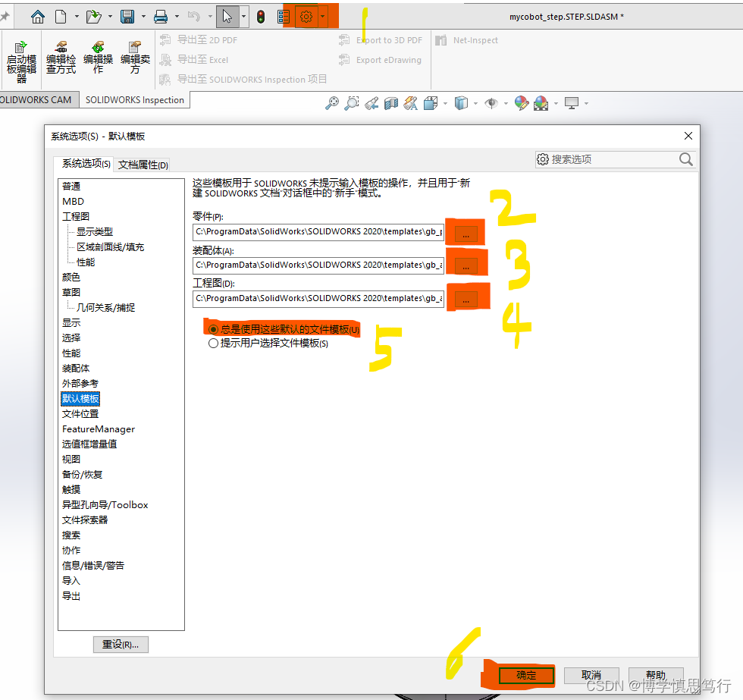Click Edit Operations (编辑操作) icon
This screenshot has width=743, height=700.
[x=98, y=58]
